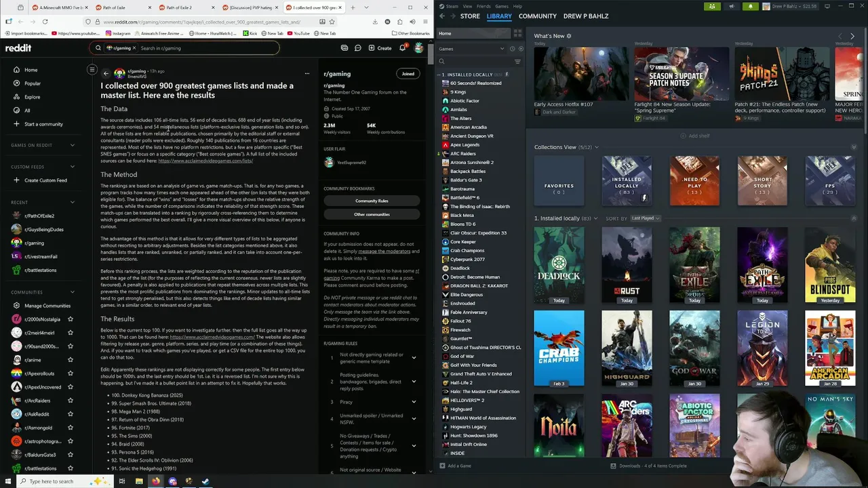Reload the browser page

[45, 22]
